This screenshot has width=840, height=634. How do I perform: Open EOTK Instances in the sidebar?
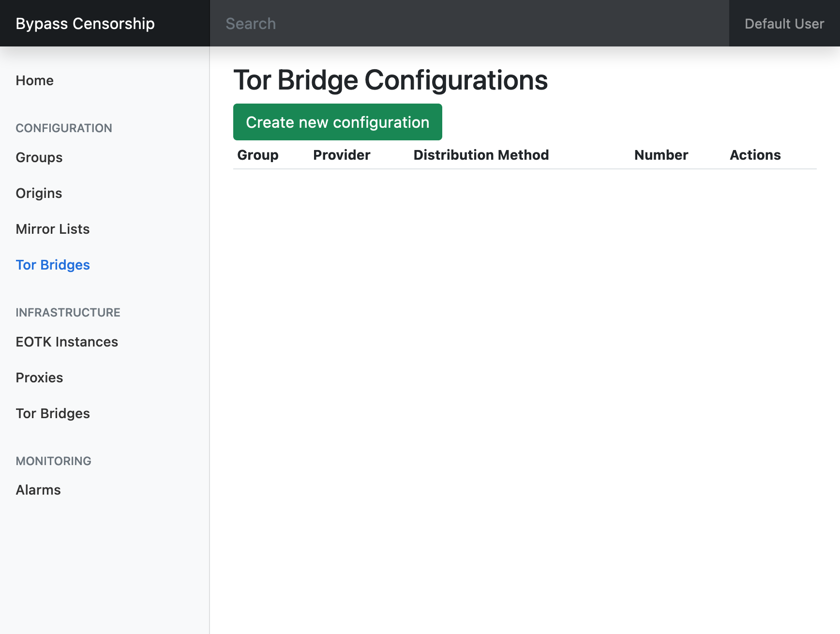(67, 342)
